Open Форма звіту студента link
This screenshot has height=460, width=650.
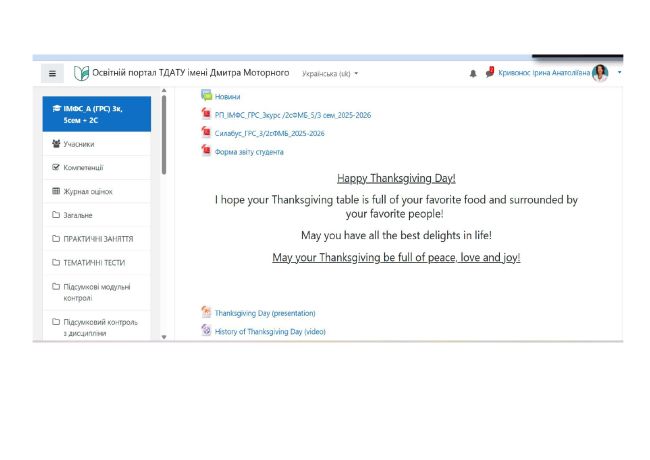tap(249, 152)
